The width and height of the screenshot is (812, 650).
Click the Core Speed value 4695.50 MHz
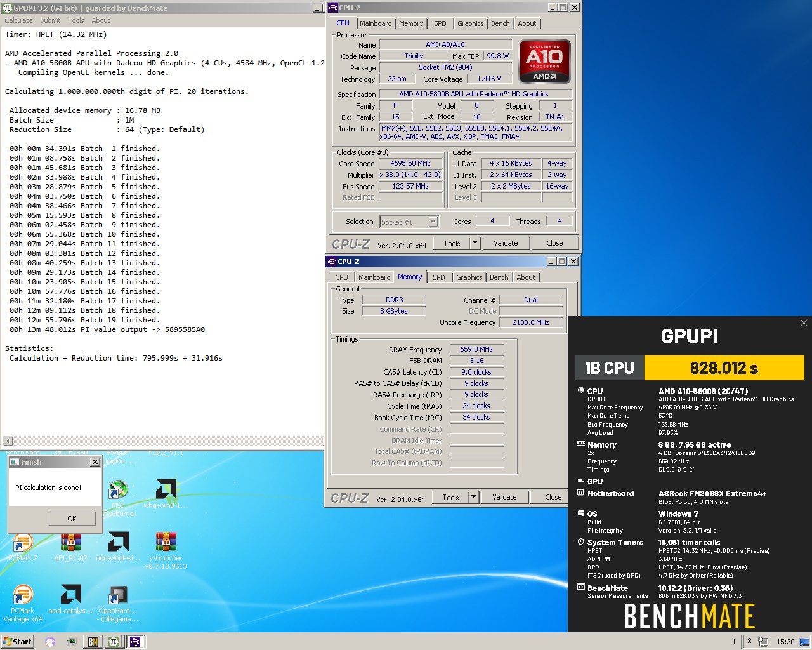click(410, 163)
